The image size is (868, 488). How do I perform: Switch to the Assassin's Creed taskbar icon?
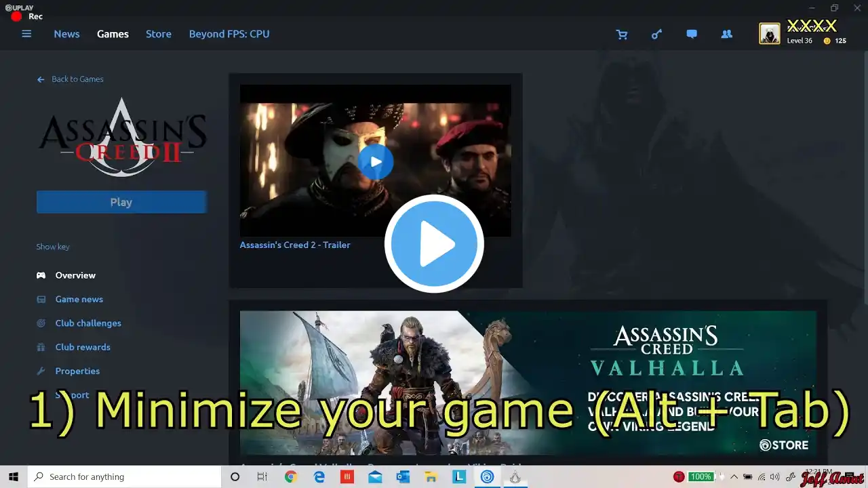click(x=515, y=476)
